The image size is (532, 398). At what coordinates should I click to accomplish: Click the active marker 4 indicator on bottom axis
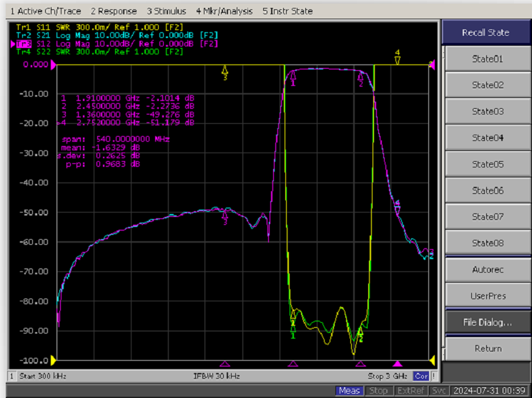(398, 364)
